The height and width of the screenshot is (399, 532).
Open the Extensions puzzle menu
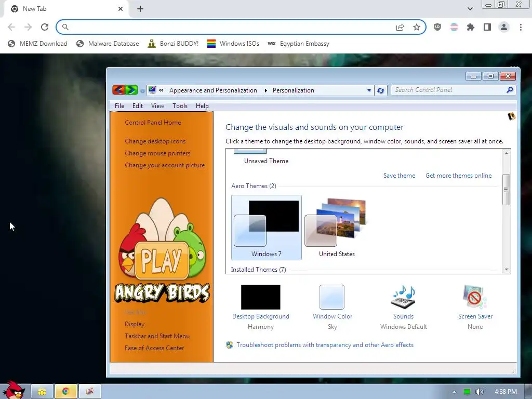click(x=471, y=27)
